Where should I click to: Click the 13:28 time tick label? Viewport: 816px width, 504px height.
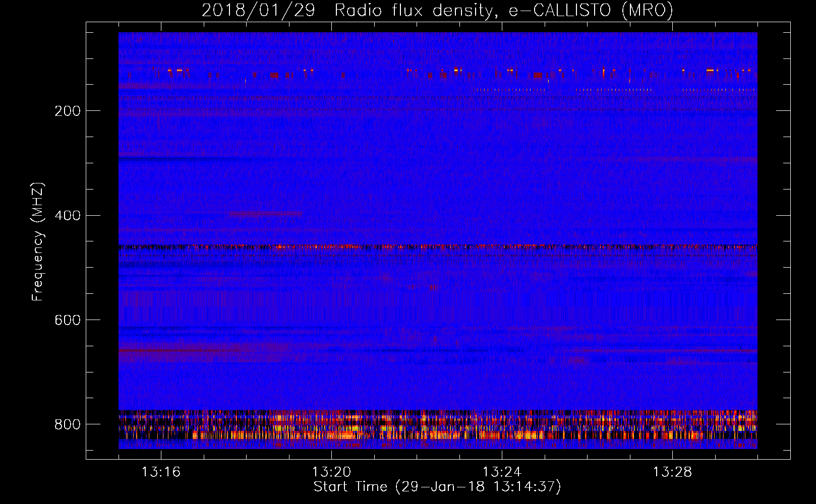(672, 472)
